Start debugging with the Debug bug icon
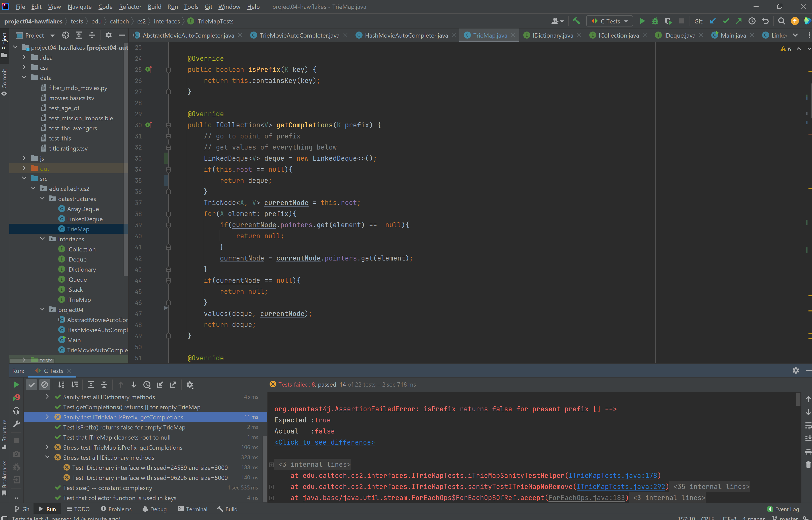This screenshot has width=812, height=520. pos(655,21)
